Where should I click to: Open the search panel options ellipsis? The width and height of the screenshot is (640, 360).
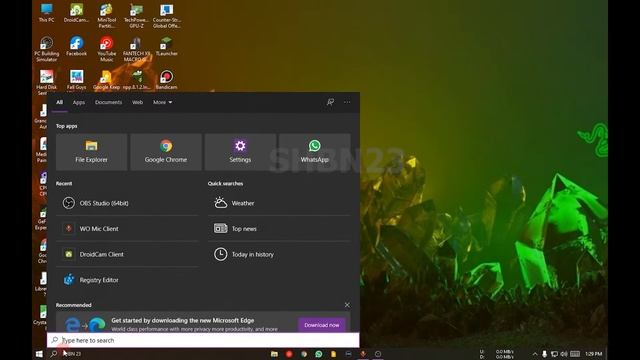(x=347, y=102)
